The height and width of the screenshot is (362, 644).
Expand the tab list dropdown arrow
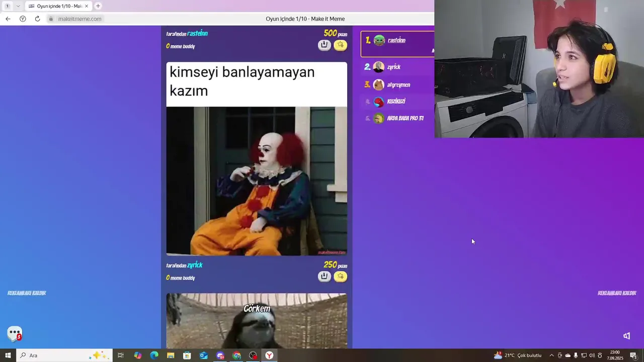point(18,6)
